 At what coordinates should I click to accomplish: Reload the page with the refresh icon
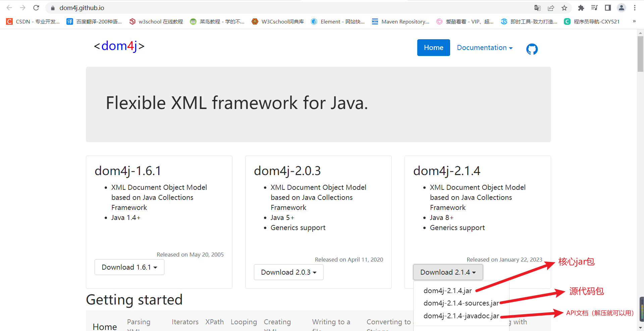tap(36, 8)
